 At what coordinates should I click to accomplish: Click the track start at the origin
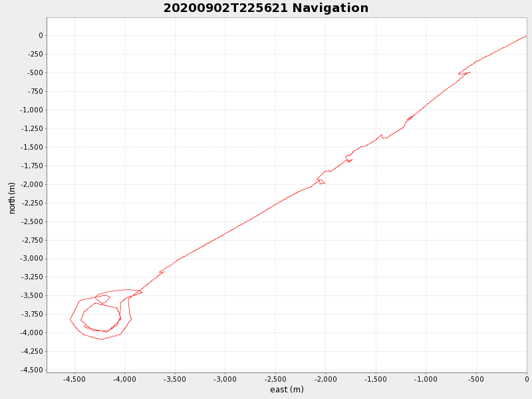(526, 36)
